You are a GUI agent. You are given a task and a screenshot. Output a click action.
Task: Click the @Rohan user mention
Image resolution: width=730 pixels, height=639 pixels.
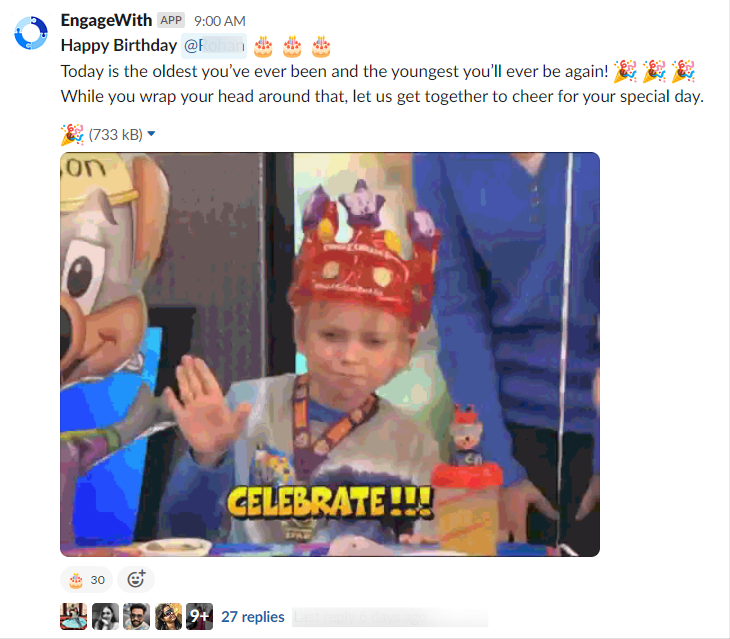click(x=214, y=46)
